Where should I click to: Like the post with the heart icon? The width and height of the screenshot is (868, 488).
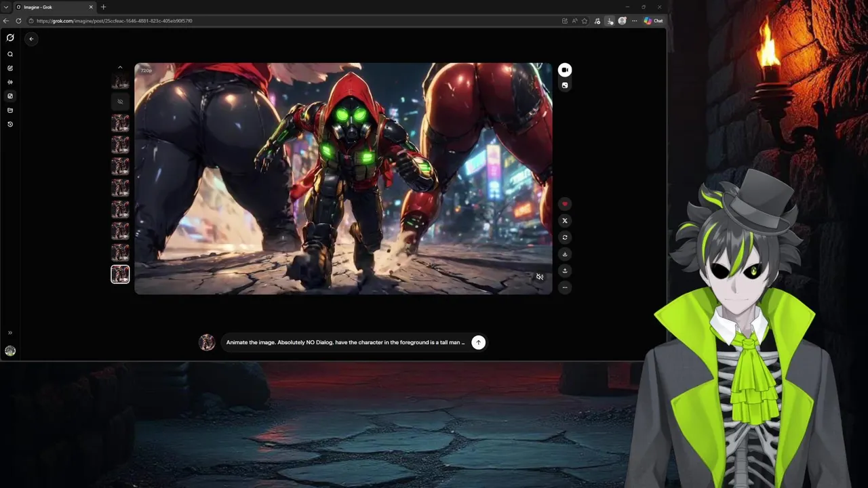[x=565, y=204]
